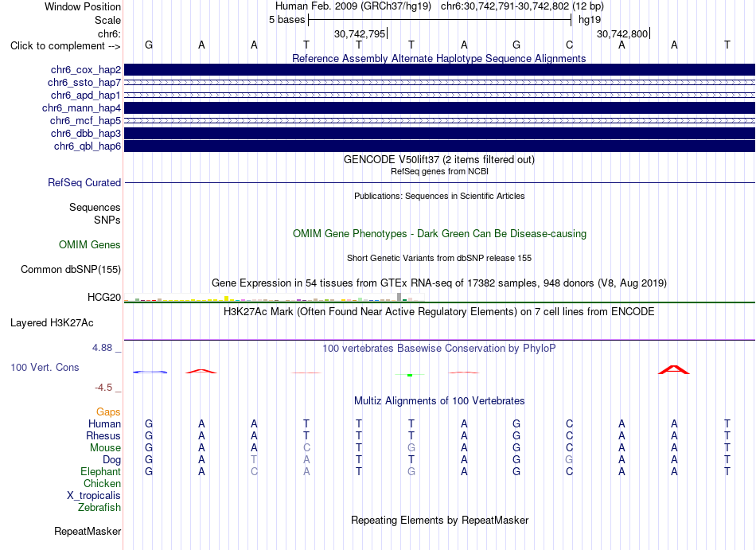Click the 4.88 PhyloP upper scale value

(x=102, y=348)
